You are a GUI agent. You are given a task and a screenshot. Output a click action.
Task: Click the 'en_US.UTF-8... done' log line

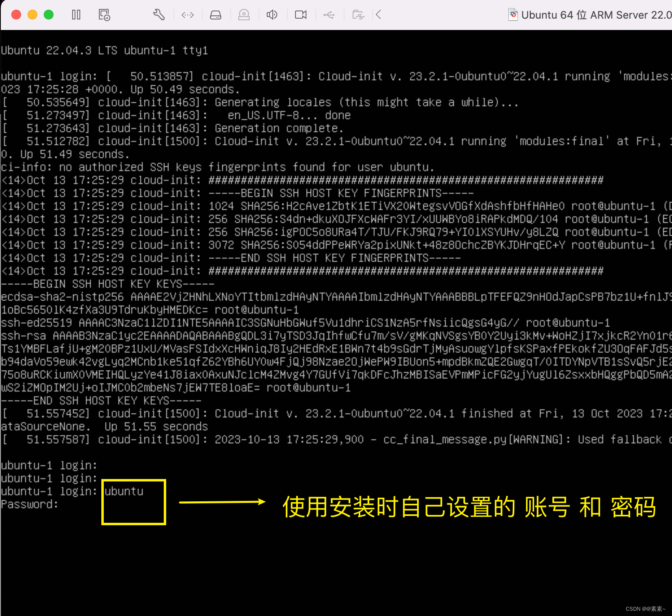[176, 115]
